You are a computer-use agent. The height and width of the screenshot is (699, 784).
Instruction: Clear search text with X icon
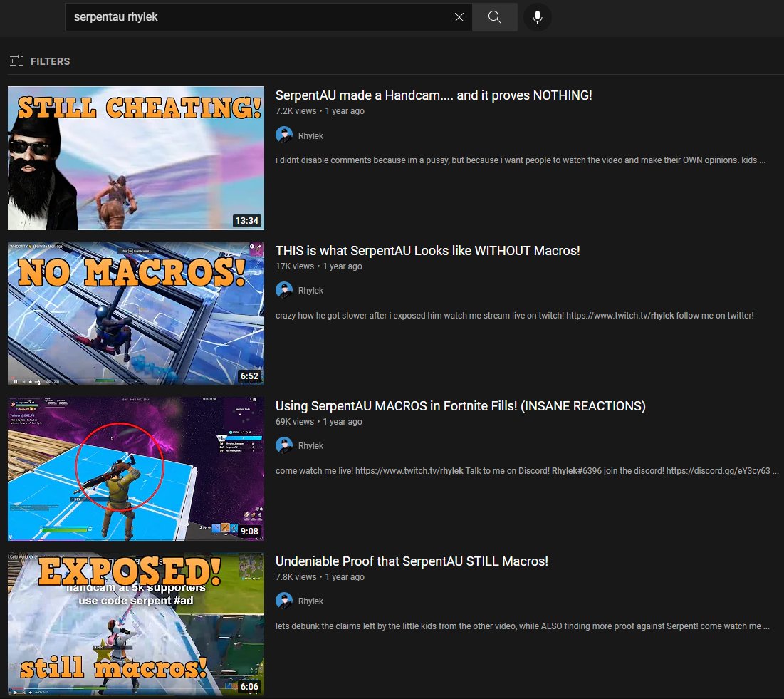point(459,17)
